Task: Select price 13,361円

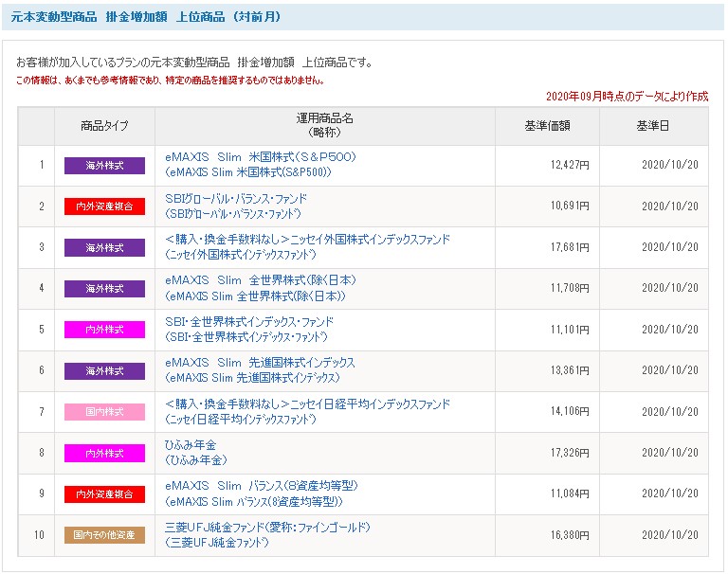Action: tap(570, 369)
